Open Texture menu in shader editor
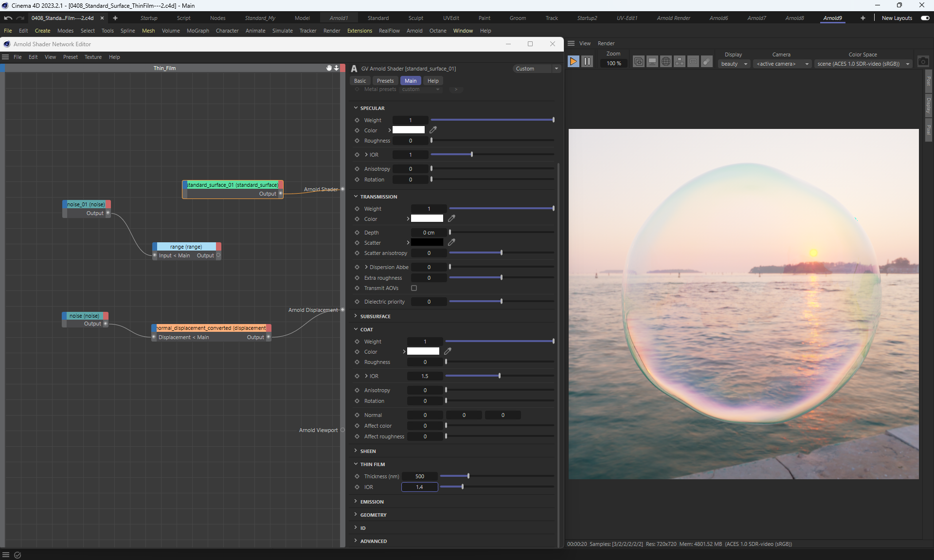This screenshot has height=560, width=934. pos(93,57)
